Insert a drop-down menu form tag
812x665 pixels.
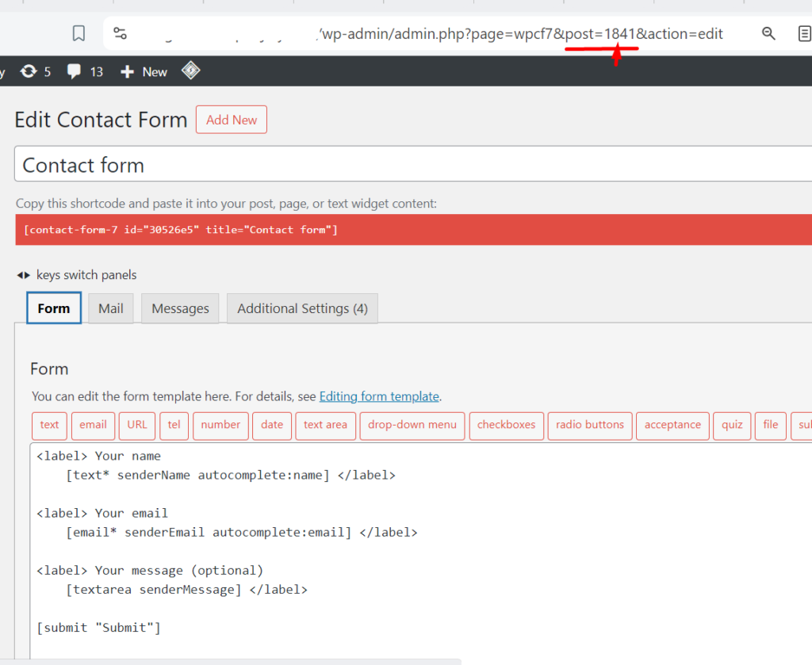tap(412, 425)
